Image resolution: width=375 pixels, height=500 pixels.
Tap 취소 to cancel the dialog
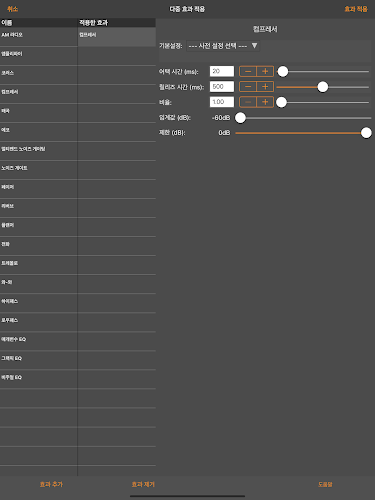(x=13, y=9)
